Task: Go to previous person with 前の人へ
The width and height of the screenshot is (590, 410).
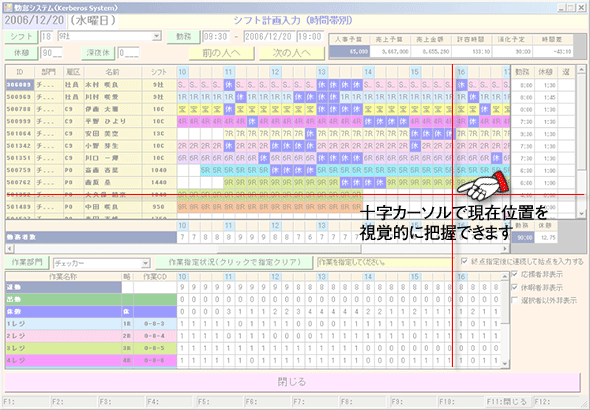Action: pos(222,53)
